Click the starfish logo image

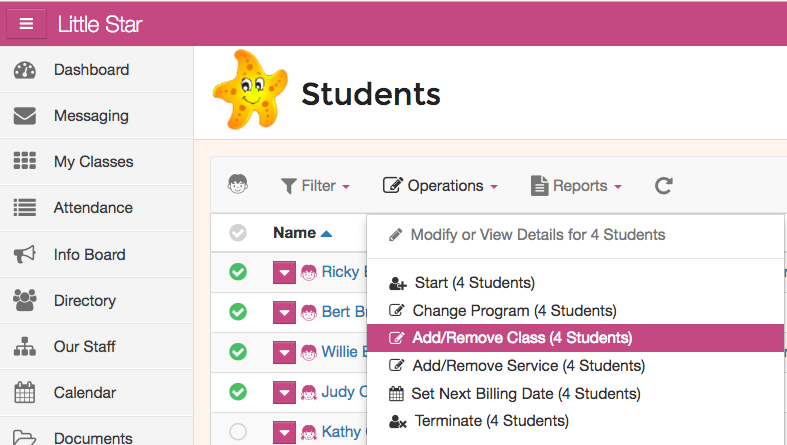(x=248, y=91)
